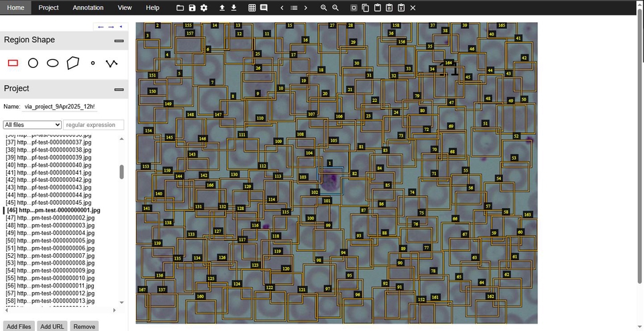Zoom out using the magnifier minus icon
The image size is (644, 331).
click(335, 8)
